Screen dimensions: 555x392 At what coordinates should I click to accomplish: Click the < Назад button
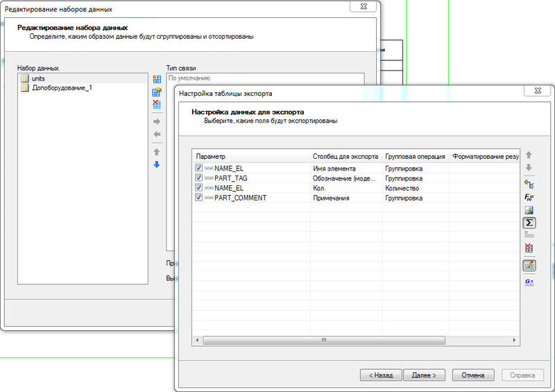tap(381, 375)
